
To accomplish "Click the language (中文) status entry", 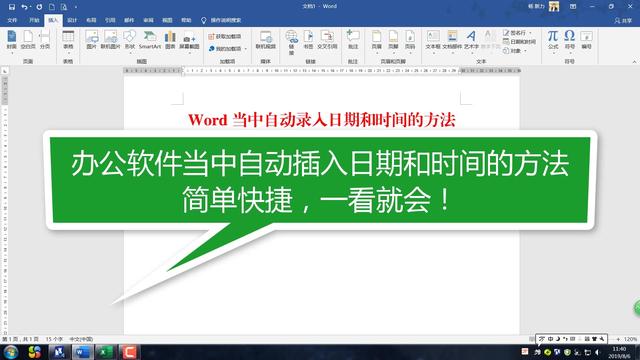I will pyautogui.click(x=81, y=339).
